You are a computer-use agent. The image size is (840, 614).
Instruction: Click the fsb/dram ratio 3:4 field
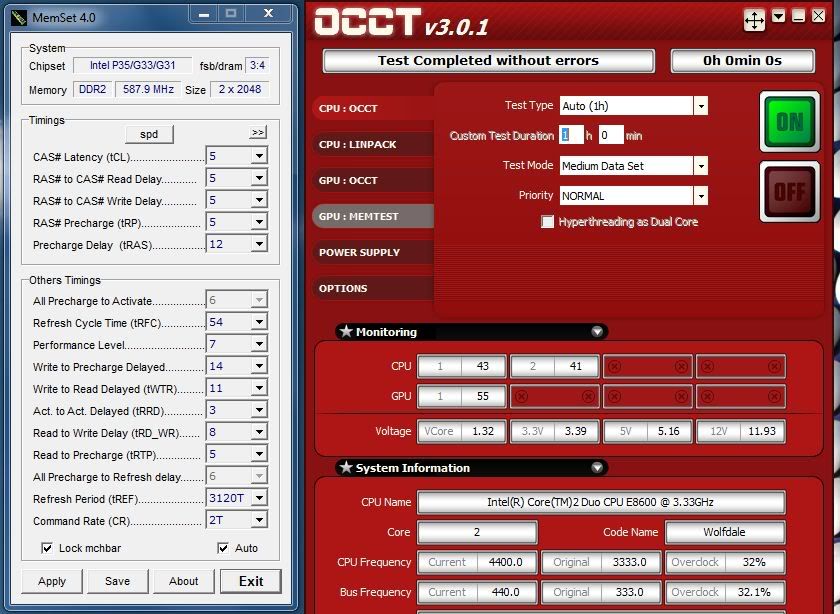258,65
